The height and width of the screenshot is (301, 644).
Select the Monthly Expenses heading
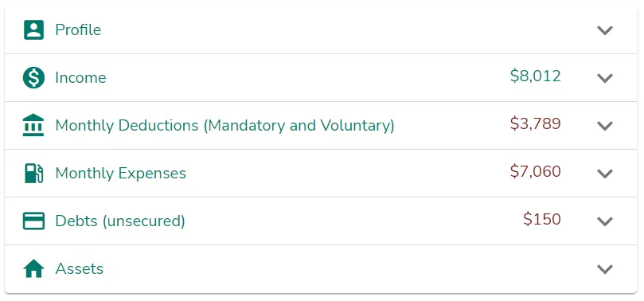pyautogui.click(x=121, y=174)
